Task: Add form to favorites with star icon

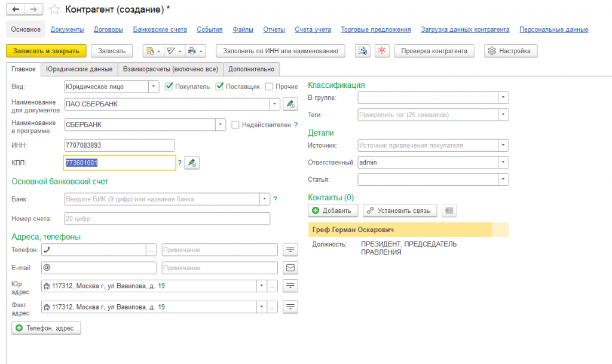Action: pyautogui.click(x=54, y=10)
